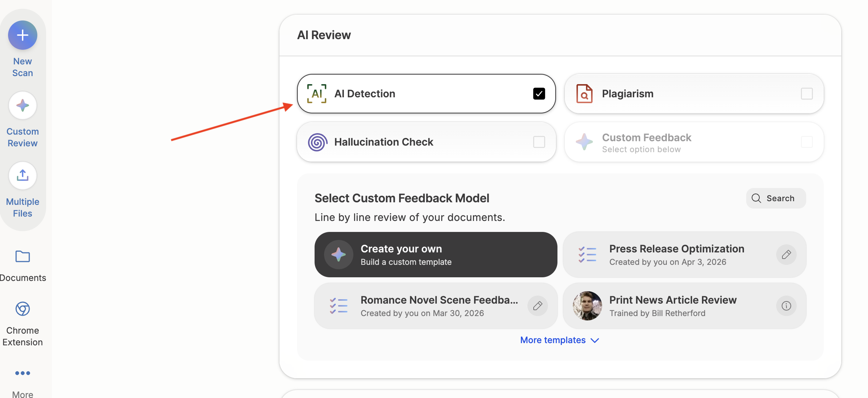This screenshot has height=398, width=868.
Task: Open Custom Review from sidebar
Action: [23, 106]
